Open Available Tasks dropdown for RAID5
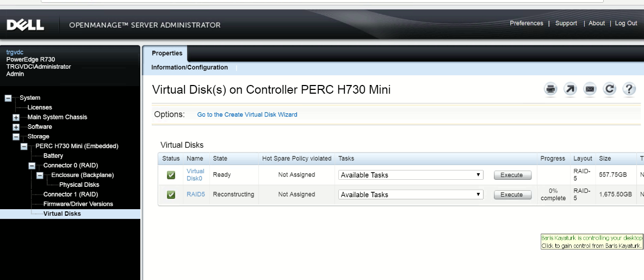The image size is (644, 280). [411, 194]
